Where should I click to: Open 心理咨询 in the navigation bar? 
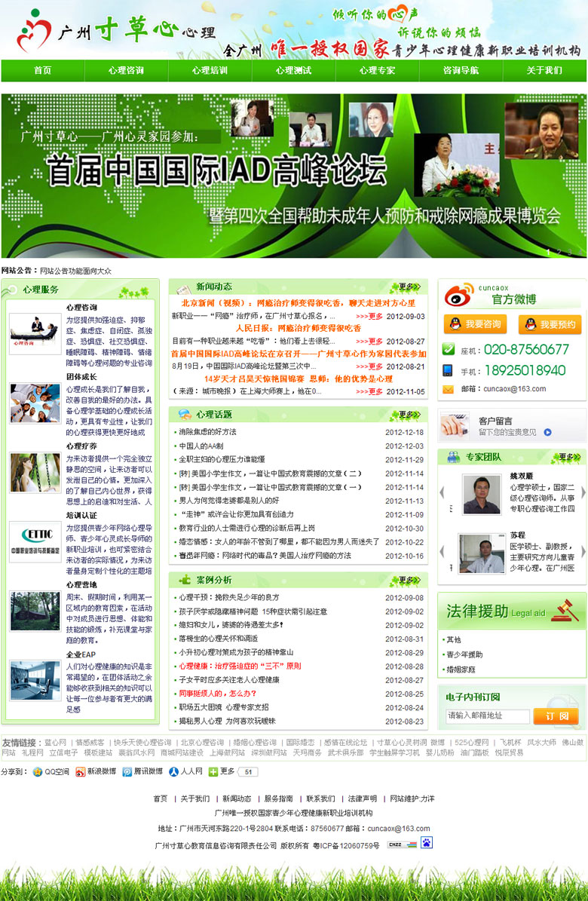point(126,70)
